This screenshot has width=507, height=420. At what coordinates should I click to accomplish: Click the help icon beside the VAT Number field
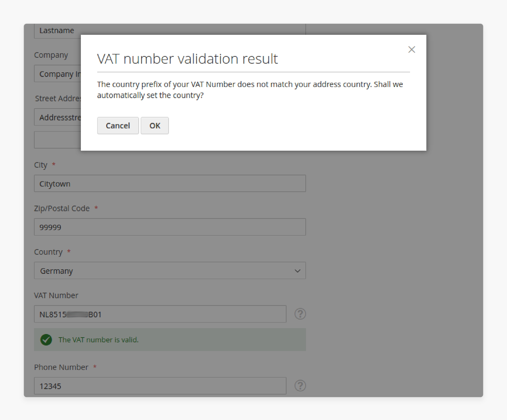tap(300, 314)
